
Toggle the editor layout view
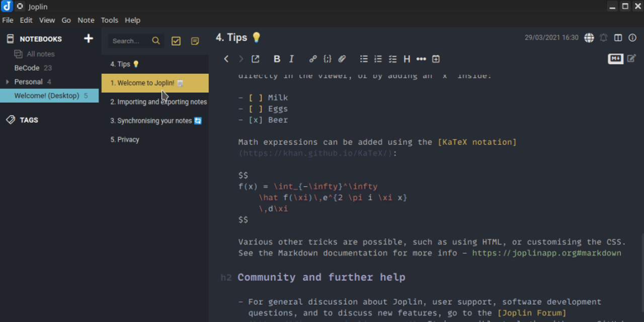[x=618, y=38]
